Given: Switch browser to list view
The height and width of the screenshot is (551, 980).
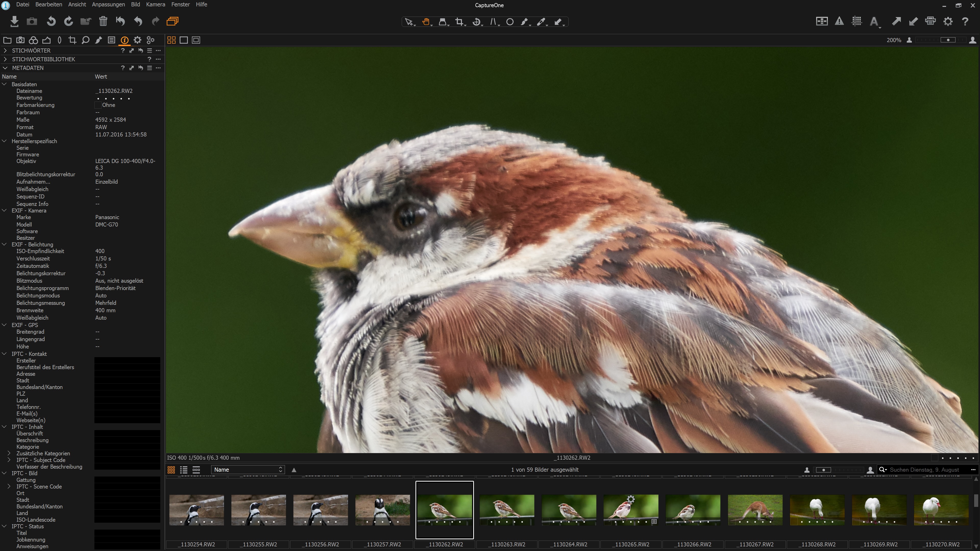Looking at the screenshot, I should pyautogui.click(x=184, y=470).
